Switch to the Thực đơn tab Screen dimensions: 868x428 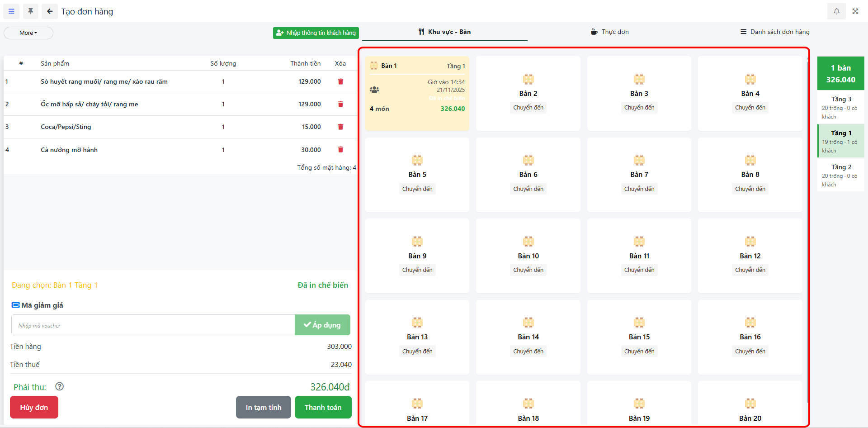(x=609, y=32)
